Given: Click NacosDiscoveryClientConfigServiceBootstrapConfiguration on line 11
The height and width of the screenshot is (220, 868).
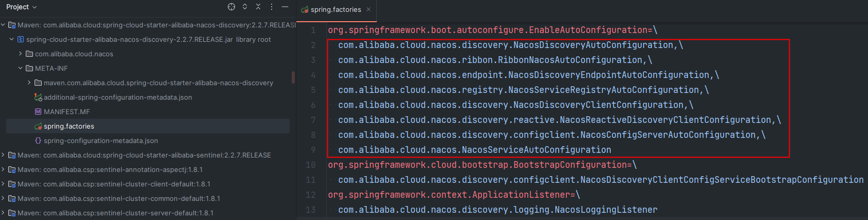Looking at the screenshot, I should click(x=722, y=180).
